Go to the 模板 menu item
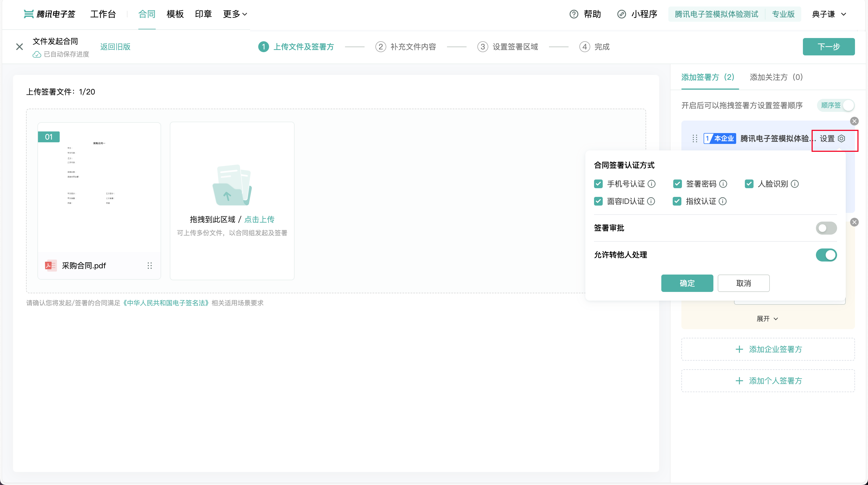The image size is (868, 485). point(175,14)
